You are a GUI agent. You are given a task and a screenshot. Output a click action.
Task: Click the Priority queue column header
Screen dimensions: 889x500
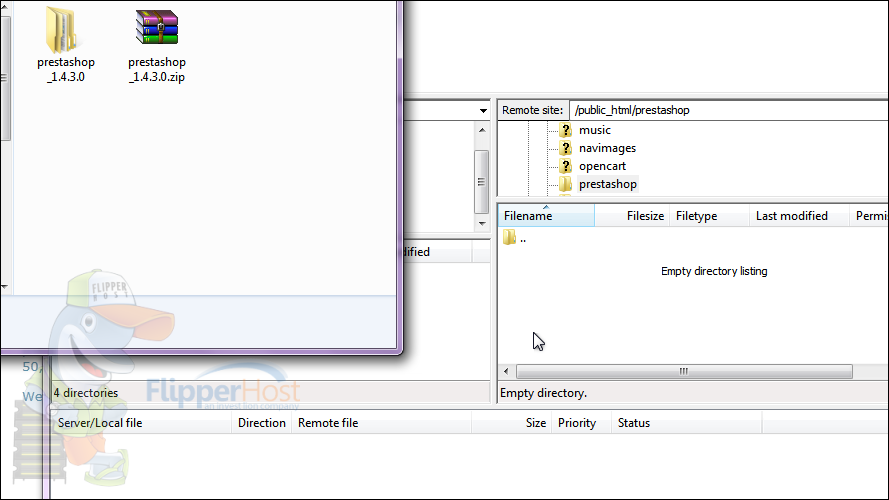pos(581,423)
